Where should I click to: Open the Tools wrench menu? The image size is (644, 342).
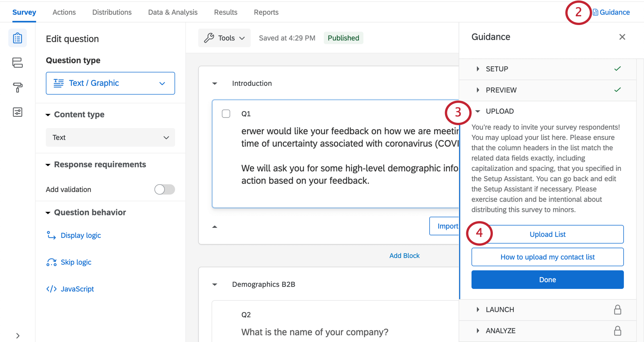(224, 38)
